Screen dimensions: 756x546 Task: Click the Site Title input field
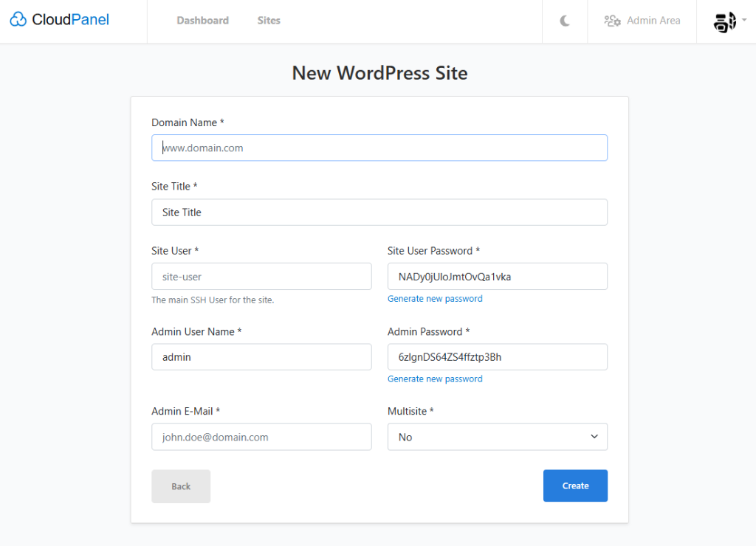[x=379, y=212]
